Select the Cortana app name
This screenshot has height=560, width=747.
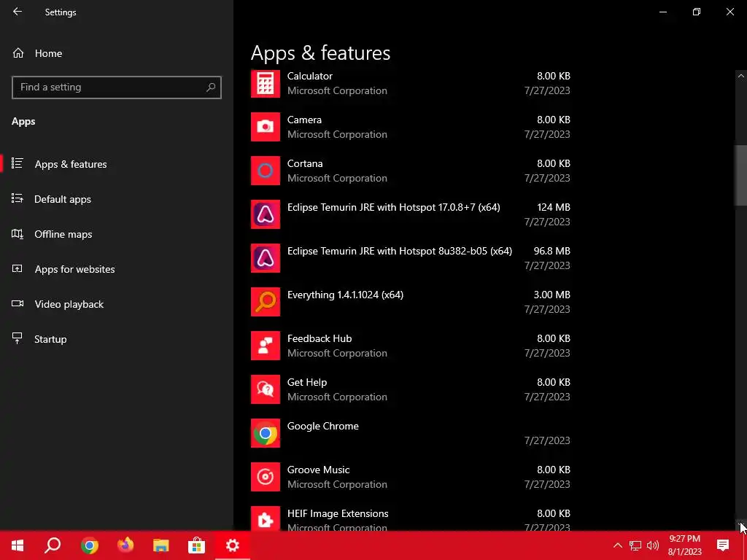pyautogui.click(x=305, y=163)
